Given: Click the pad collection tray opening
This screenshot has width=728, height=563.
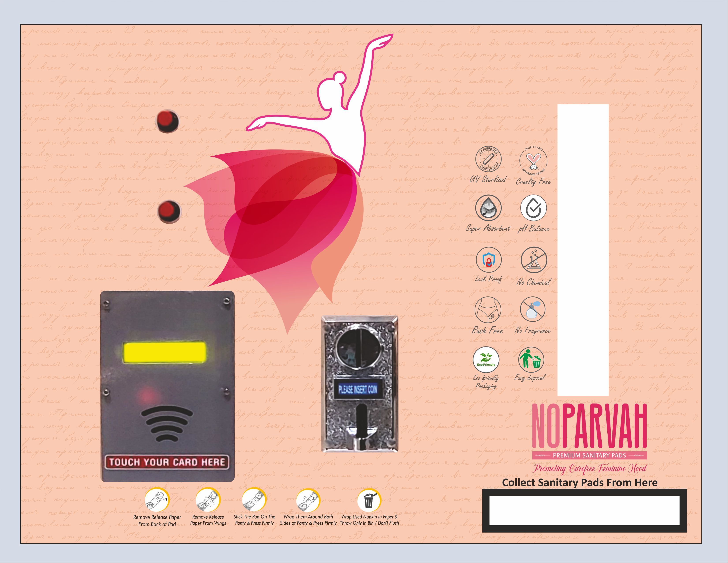Looking at the screenshot, I should point(584,511).
